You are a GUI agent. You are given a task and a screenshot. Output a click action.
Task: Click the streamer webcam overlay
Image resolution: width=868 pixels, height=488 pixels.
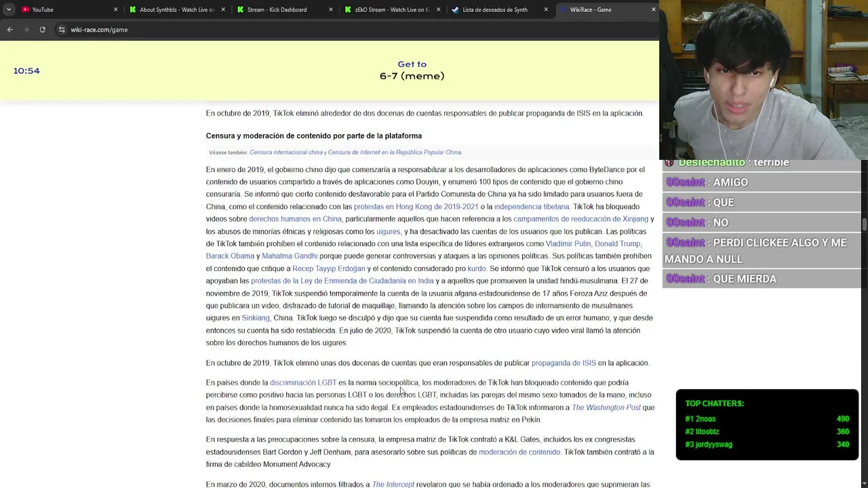coord(764,80)
